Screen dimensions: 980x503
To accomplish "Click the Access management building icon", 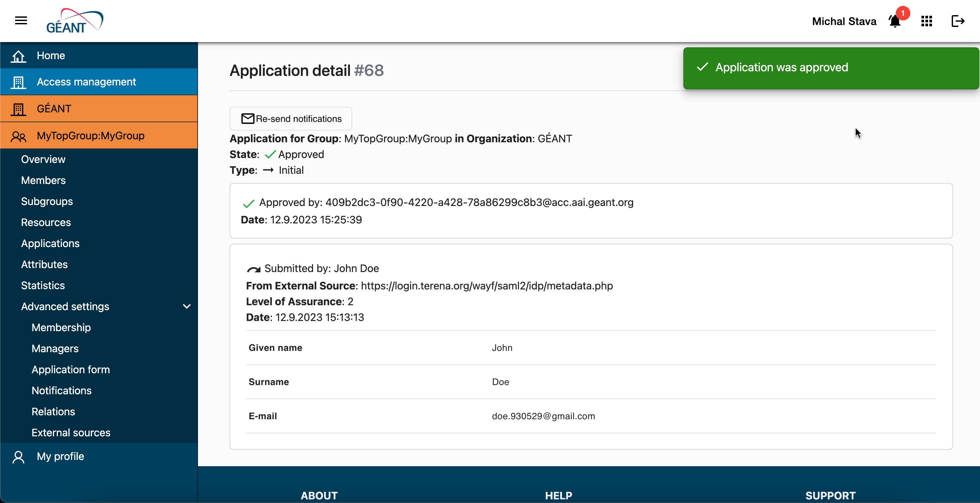I will click(x=18, y=82).
